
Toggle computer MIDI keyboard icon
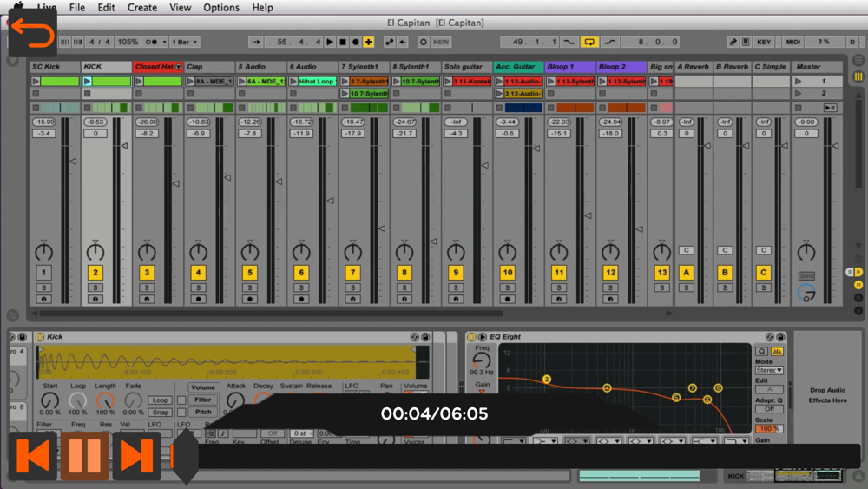(746, 42)
